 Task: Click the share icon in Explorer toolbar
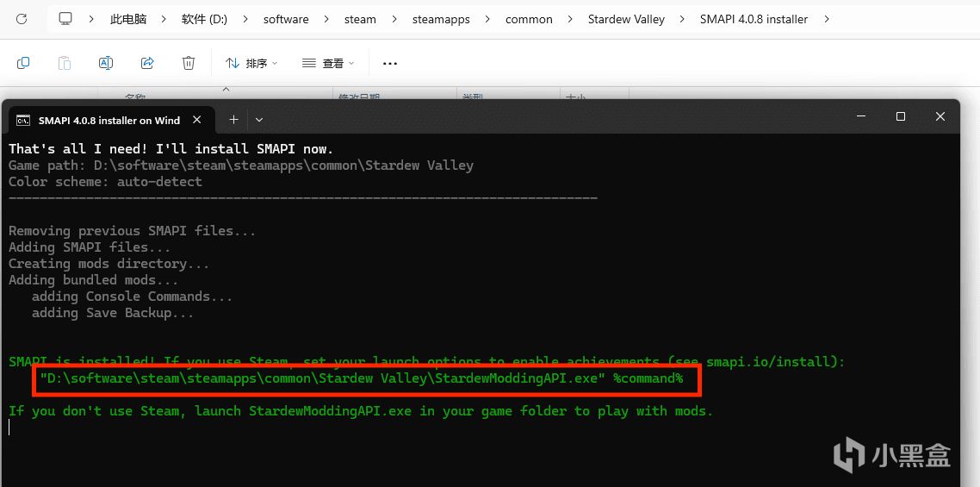[147, 63]
